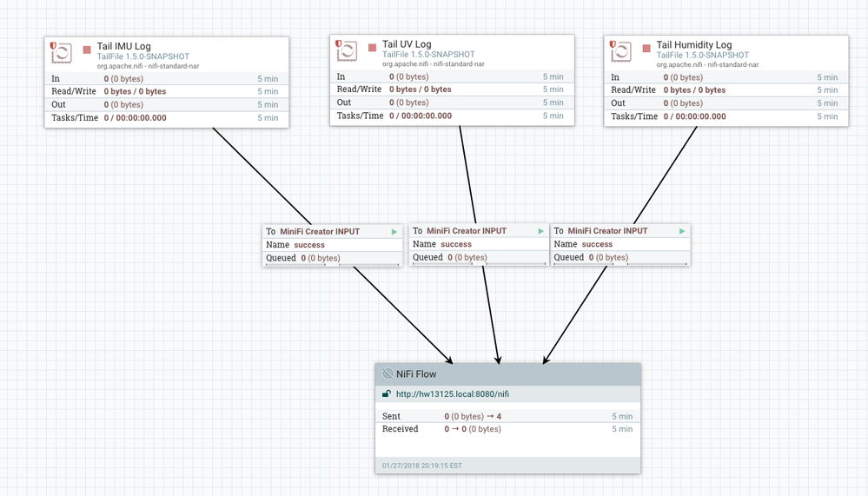Click the Received row in NiFi Flow
The height and width of the screenshot is (496, 868).
coord(507,429)
